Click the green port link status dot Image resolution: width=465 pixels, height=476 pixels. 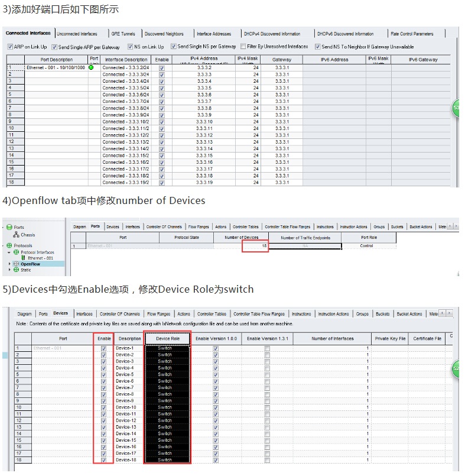click(x=91, y=67)
